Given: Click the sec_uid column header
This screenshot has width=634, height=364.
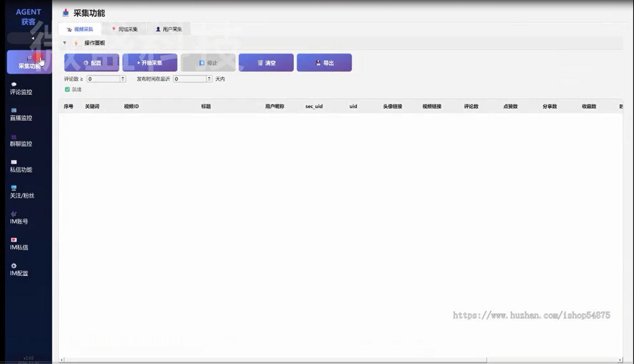Looking at the screenshot, I should pyautogui.click(x=314, y=106).
